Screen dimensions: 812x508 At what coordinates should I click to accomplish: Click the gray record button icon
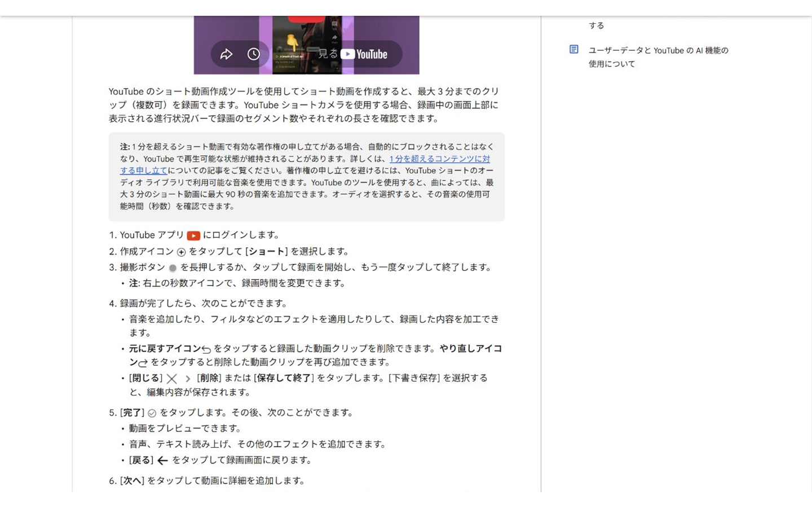(x=173, y=268)
